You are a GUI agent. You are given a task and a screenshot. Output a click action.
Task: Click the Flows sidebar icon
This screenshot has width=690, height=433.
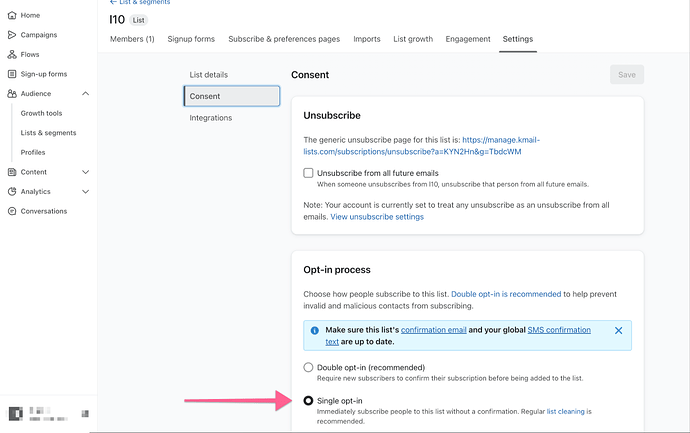[x=12, y=54]
